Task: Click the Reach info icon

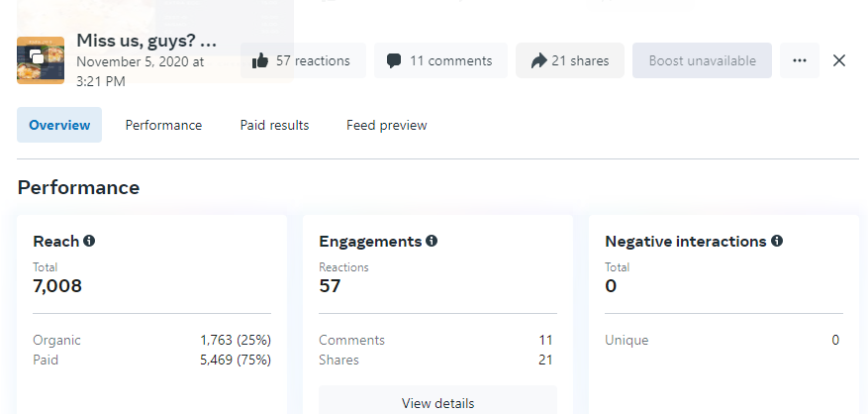Action: click(90, 241)
